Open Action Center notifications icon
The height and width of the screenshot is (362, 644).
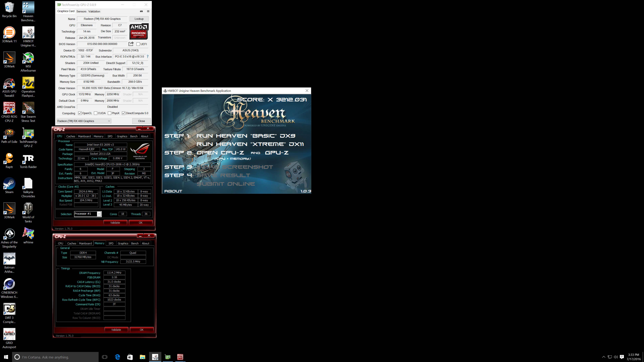click(622, 357)
